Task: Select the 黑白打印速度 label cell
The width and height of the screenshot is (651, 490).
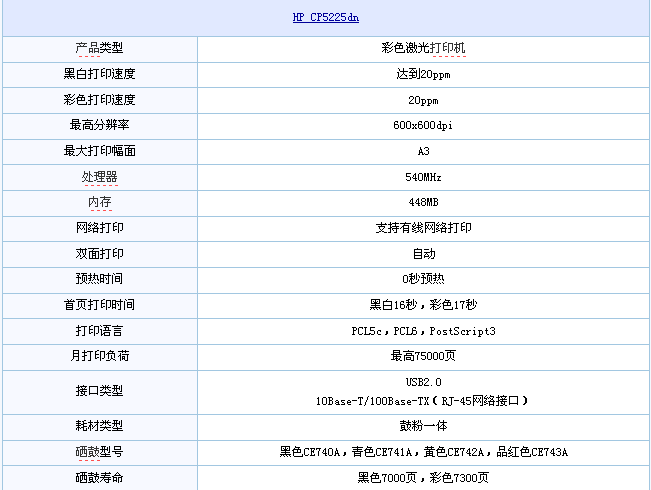Action: pos(99,74)
